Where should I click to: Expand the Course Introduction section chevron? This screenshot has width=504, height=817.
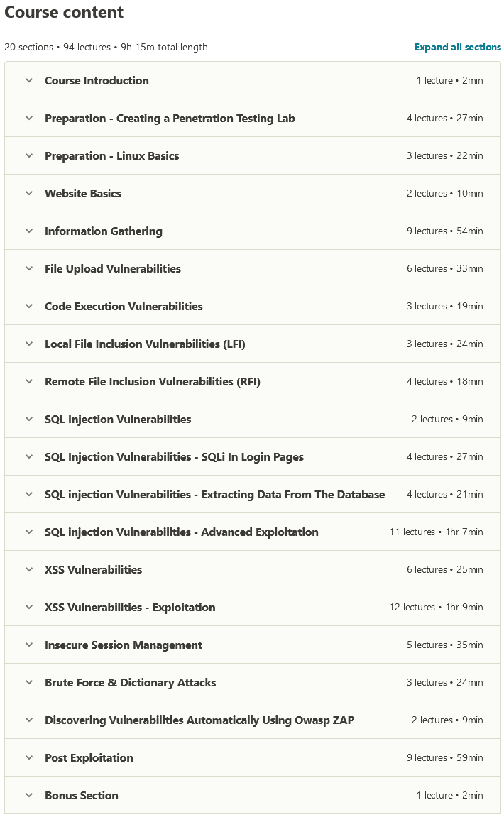click(x=29, y=80)
